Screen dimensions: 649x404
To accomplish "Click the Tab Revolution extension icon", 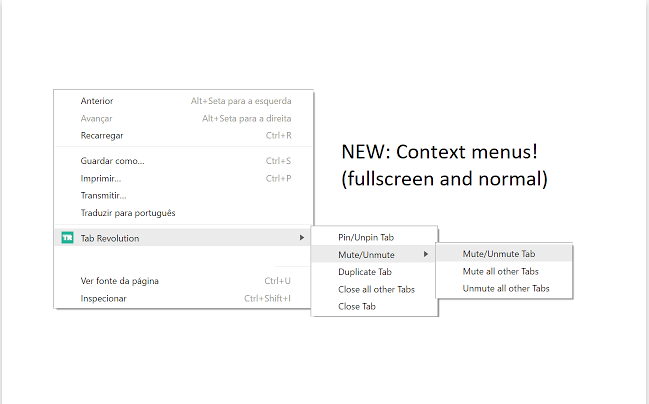I will (67, 238).
